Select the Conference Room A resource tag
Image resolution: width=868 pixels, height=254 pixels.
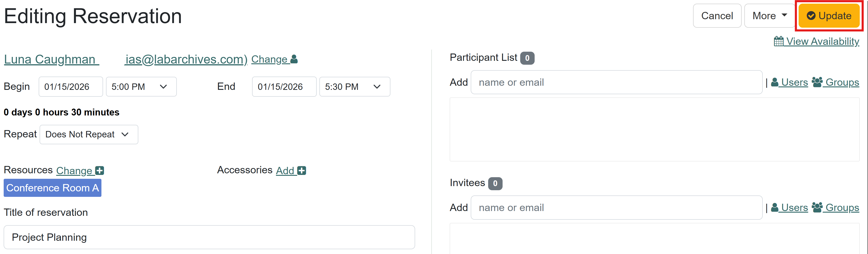pos(53,188)
